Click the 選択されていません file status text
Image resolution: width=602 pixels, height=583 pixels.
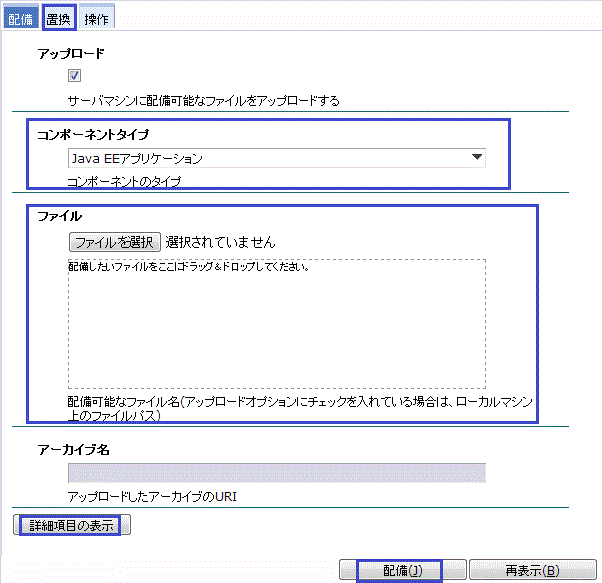pyautogui.click(x=220, y=242)
